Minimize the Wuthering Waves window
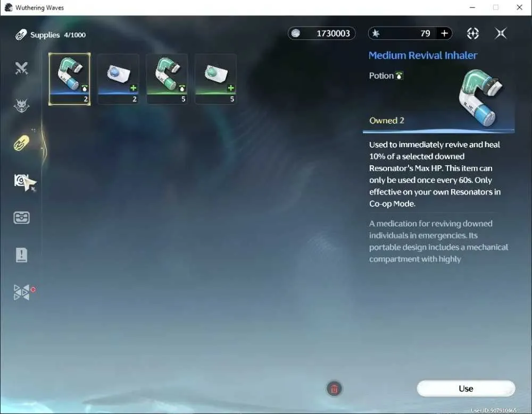The image size is (532, 414). click(472, 7)
